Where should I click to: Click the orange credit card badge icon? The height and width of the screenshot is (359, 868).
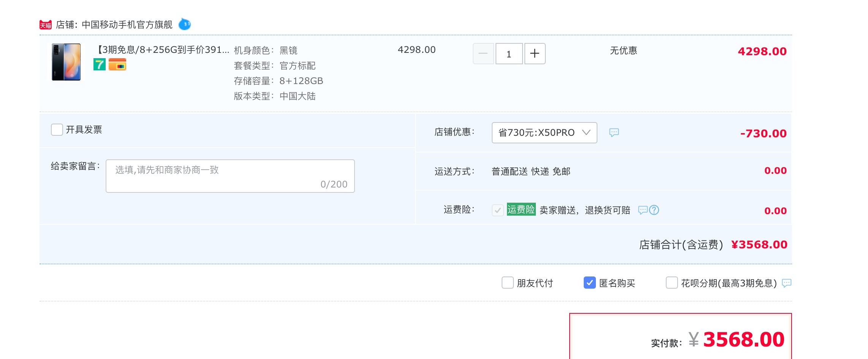click(x=117, y=65)
